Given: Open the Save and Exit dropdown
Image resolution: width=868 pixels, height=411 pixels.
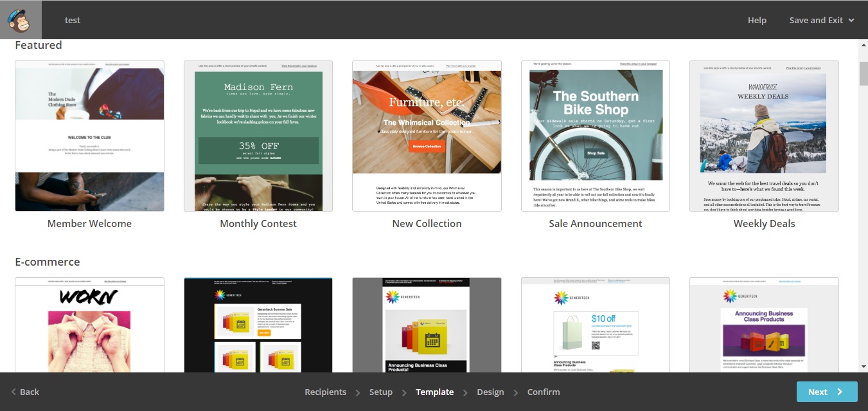Looking at the screenshot, I should point(821,20).
